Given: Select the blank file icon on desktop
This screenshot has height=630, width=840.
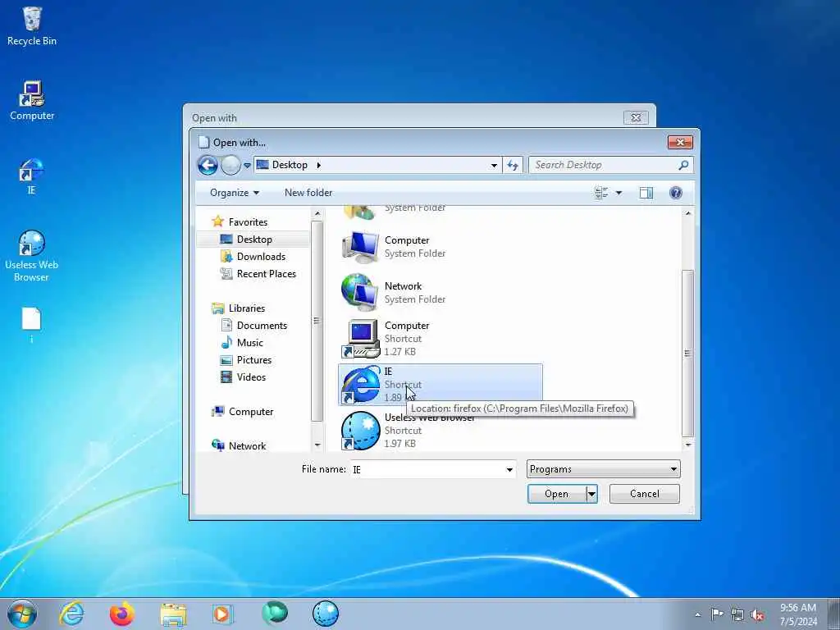Looking at the screenshot, I should coord(31,325).
